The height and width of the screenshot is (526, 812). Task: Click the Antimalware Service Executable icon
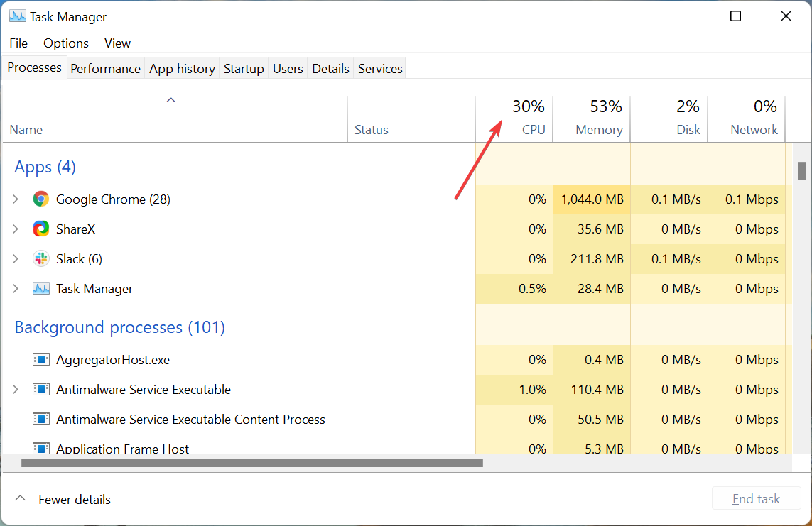(x=41, y=390)
